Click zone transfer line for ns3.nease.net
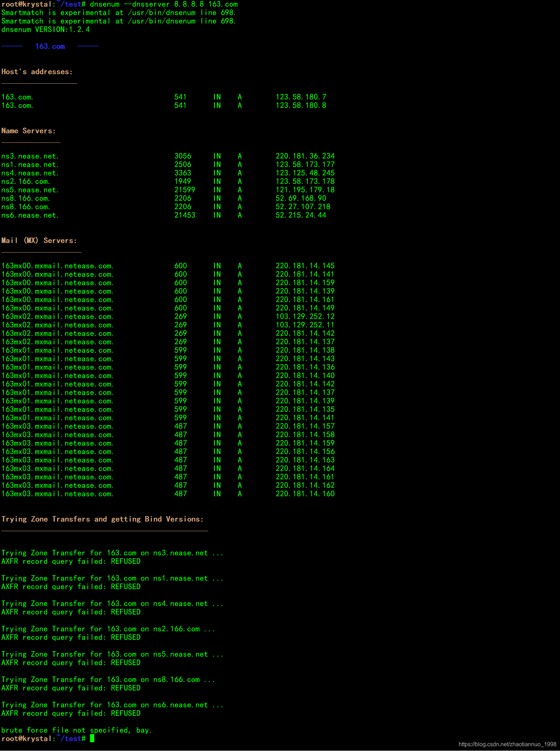The image size is (560, 751). [112, 553]
